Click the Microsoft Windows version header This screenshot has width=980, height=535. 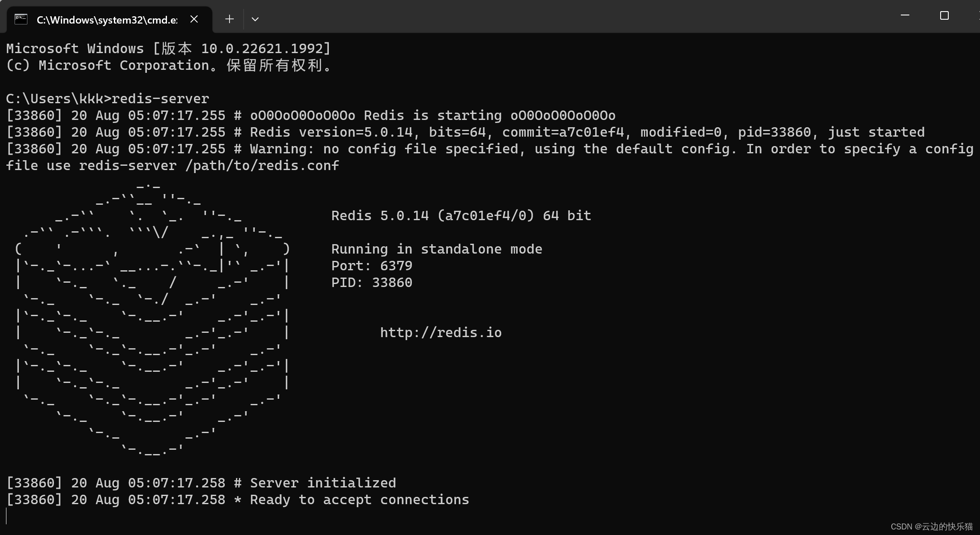tap(168, 48)
